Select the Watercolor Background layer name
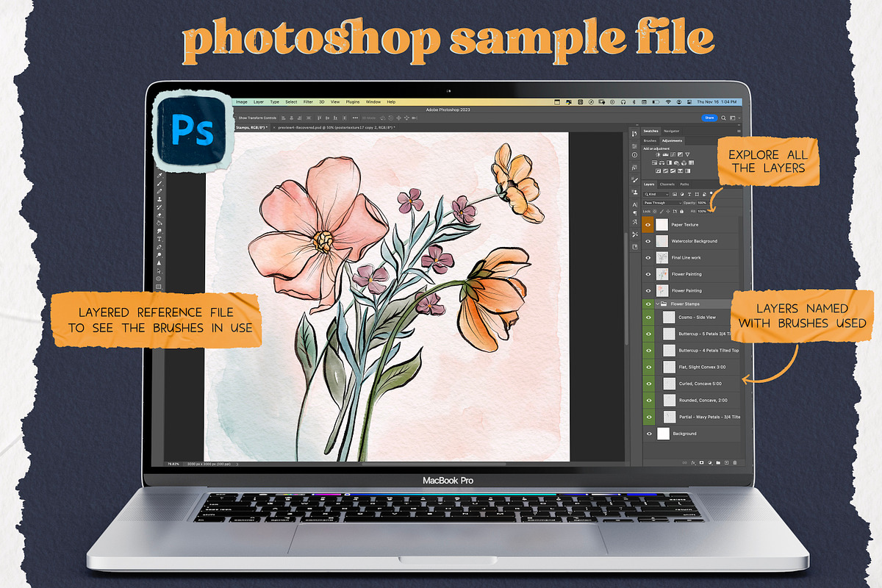This screenshot has width=882, height=588. point(695,241)
